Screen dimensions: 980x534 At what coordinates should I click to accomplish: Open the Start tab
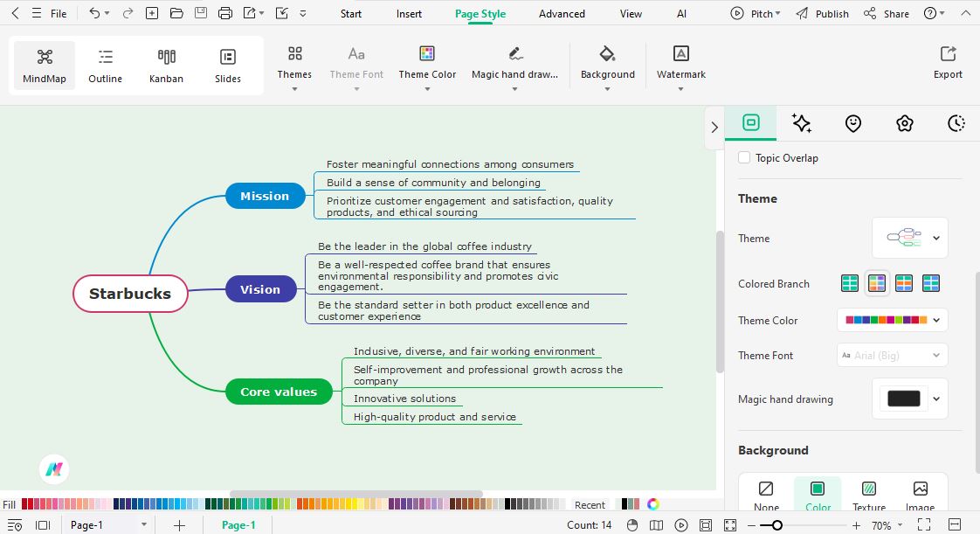coord(350,14)
